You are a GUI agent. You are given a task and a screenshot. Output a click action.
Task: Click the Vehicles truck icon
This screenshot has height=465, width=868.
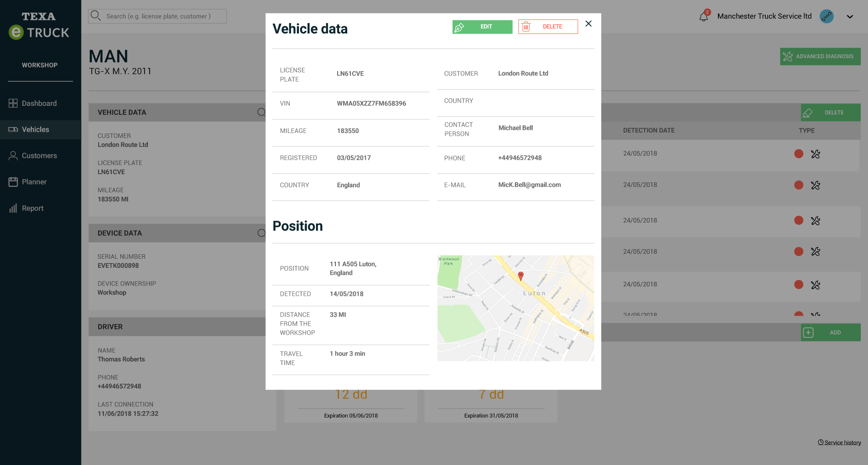pyautogui.click(x=13, y=129)
